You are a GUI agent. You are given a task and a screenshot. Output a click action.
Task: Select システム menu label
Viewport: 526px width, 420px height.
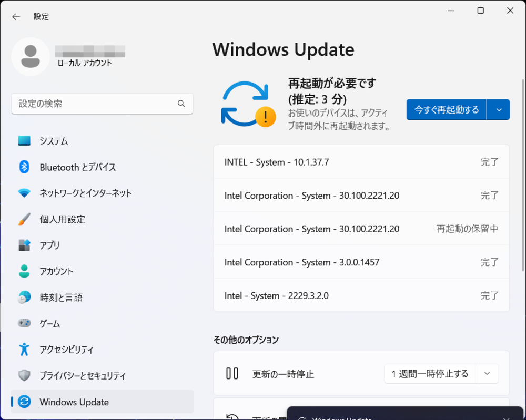click(x=54, y=141)
